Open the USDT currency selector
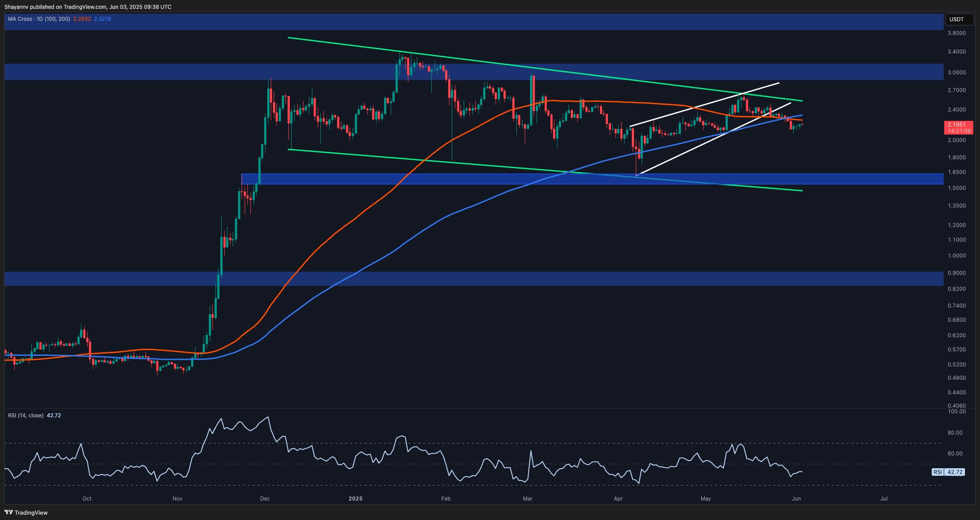This screenshot has height=520, width=980. click(x=959, y=19)
